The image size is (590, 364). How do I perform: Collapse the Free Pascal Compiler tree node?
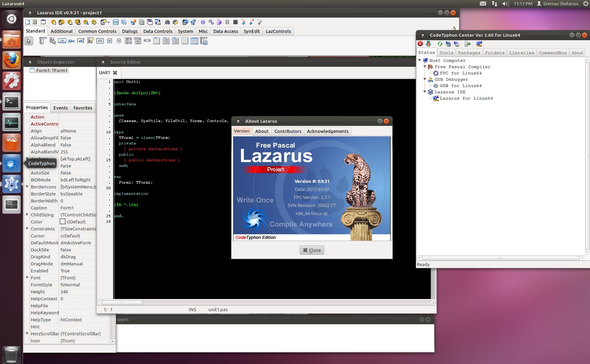[425, 66]
